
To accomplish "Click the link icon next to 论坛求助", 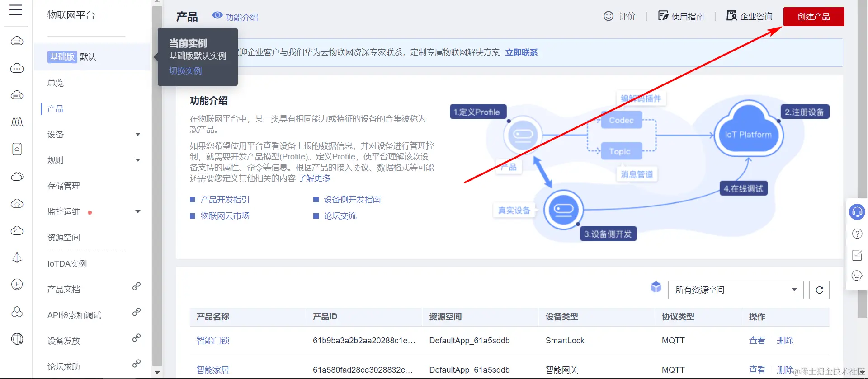I will [137, 364].
